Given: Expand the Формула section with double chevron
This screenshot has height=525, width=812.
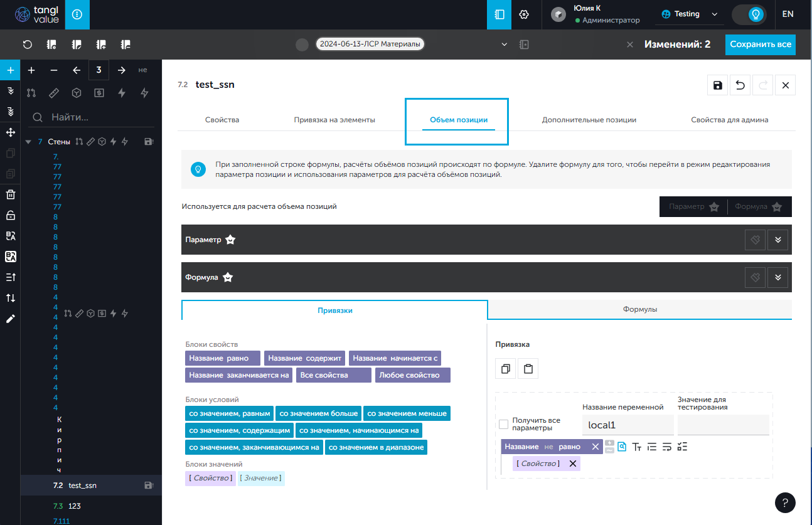Looking at the screenshot, I should click(777, 277).
